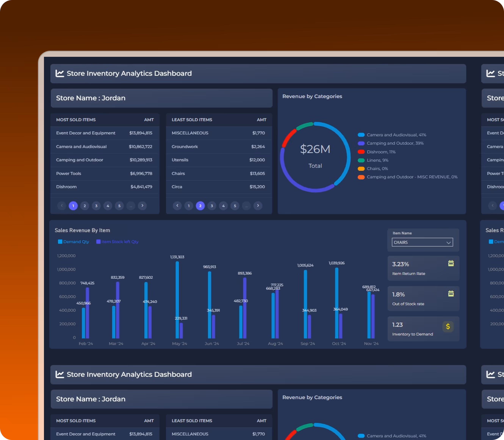Click the Oct '24 Demand bar labeled 1,039,926

point(337,303)
